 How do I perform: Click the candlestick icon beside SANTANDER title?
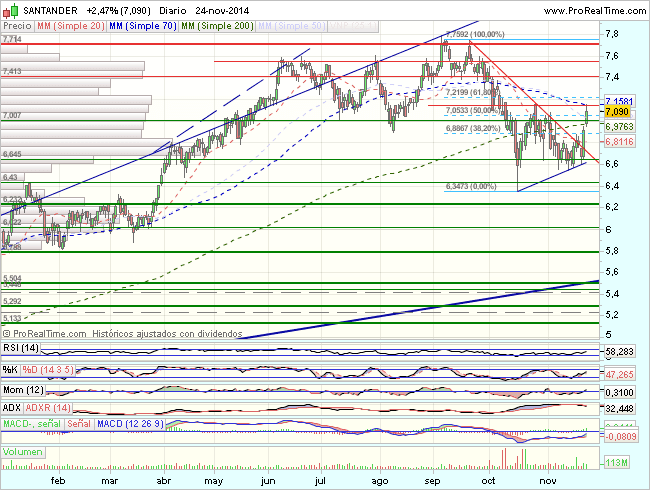[x=11, y=10]
